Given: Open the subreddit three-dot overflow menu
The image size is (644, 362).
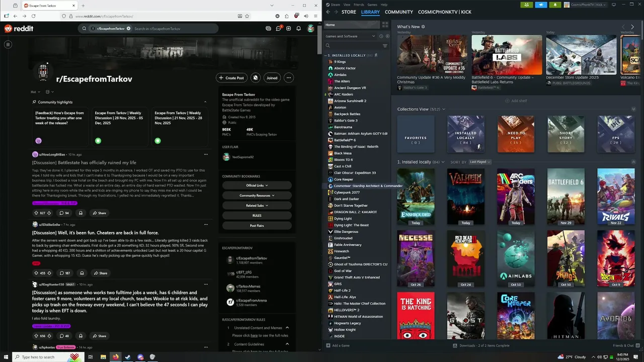Looking at the screenshot, I should point(288,78).
